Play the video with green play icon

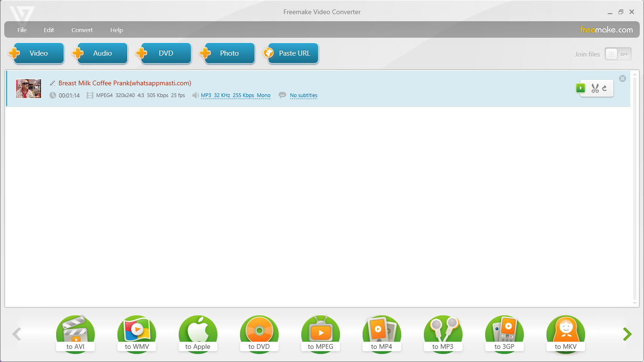[580, 88]
